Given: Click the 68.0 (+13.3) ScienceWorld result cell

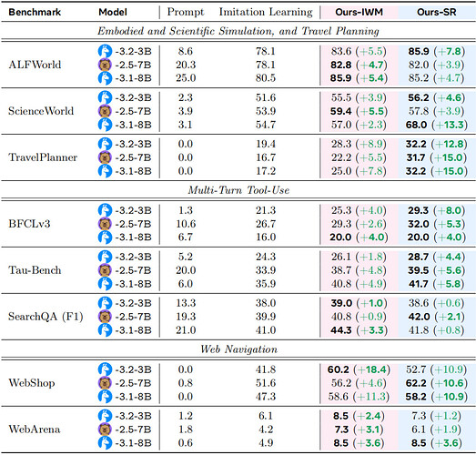Looking at the screenshot, I should click(x=436, y=125).
